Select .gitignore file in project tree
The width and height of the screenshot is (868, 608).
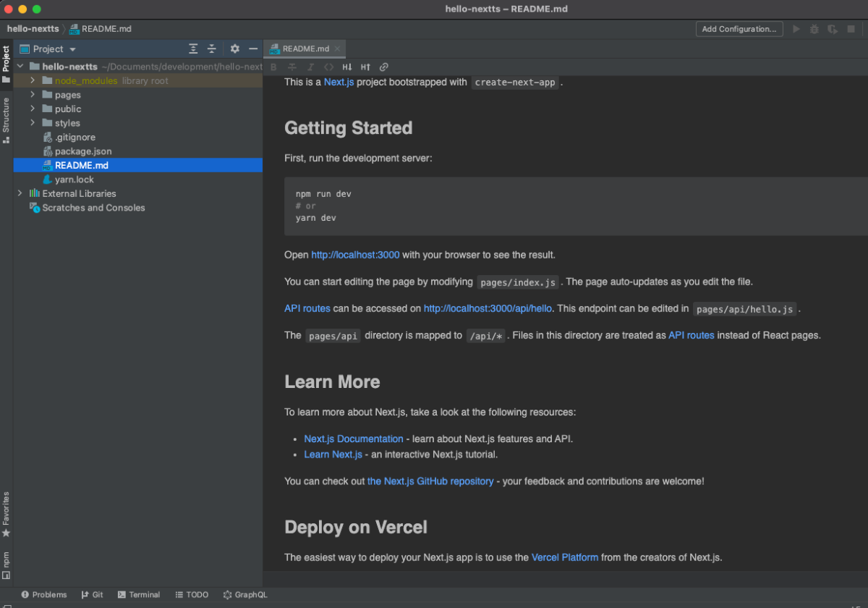(x=75, y=137)
